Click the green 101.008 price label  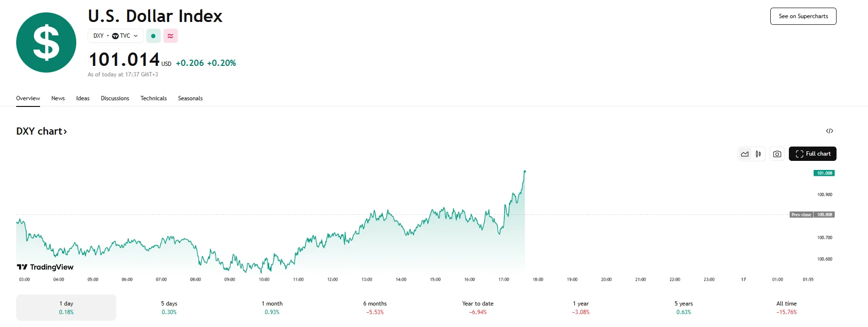click(824, 173)
